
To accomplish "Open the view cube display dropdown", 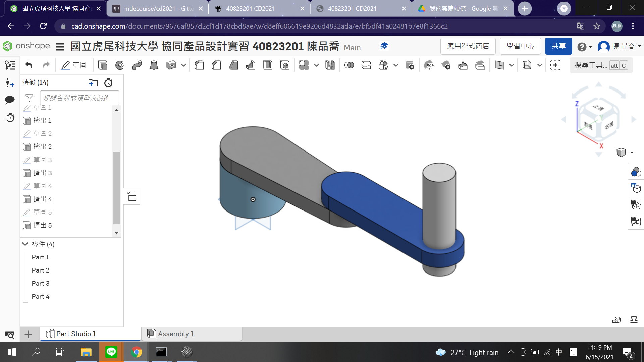I will 632,153.
